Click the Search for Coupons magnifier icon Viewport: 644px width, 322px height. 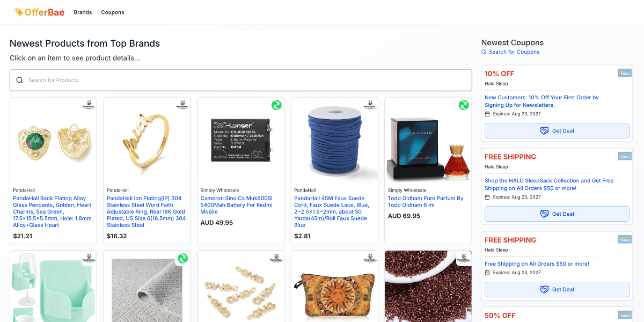pyautogui.click(x=484, y=52)
